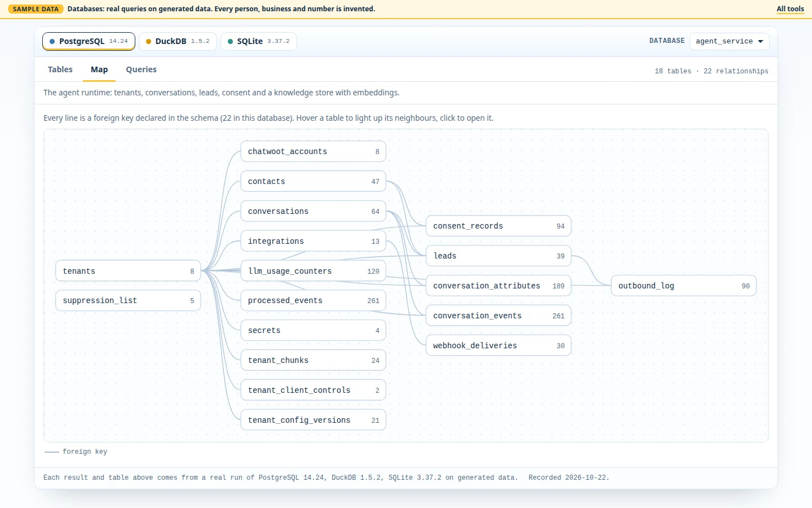Image resolution: width=812 pixels, height=508 pixels.
Task: Switch to the SQLite 3.37.2 engine
Action: [x=259, y=41]
